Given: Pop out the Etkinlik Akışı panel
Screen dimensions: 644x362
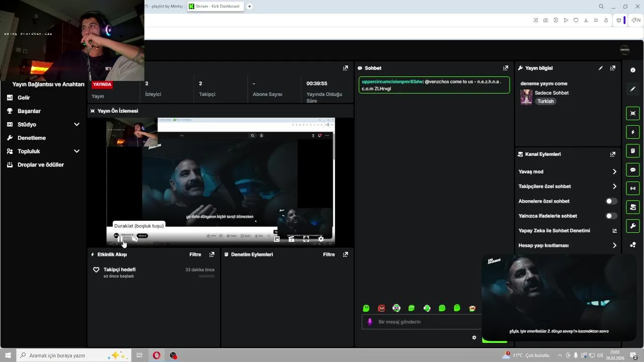Looking at the screenshot, I should pyautogui.click(x=212, y=254).
